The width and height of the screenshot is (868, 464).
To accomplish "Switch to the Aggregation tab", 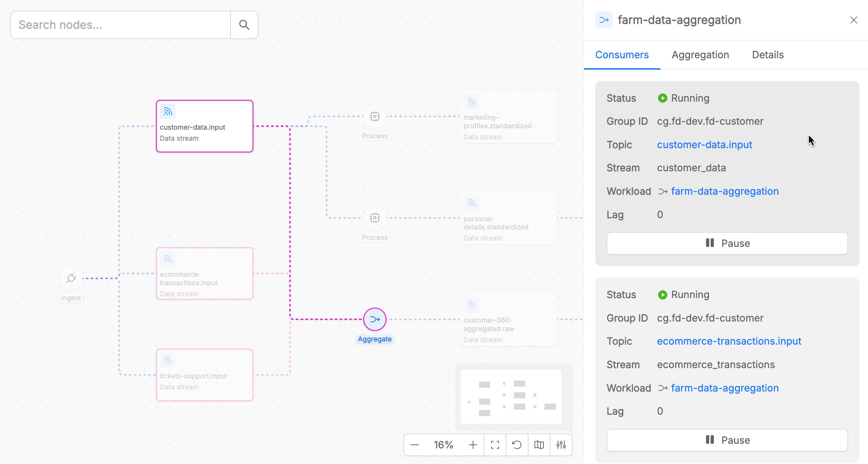I will click(700, 55).
